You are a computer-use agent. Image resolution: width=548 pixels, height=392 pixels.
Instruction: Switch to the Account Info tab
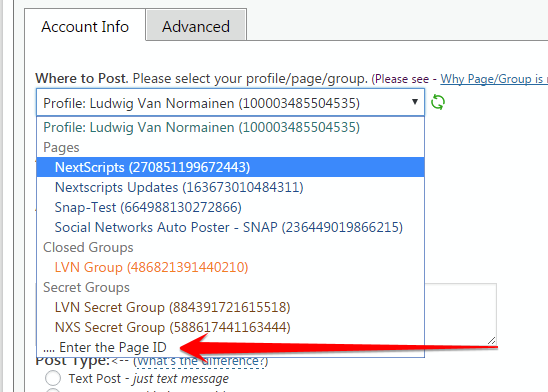coord(85,25)
